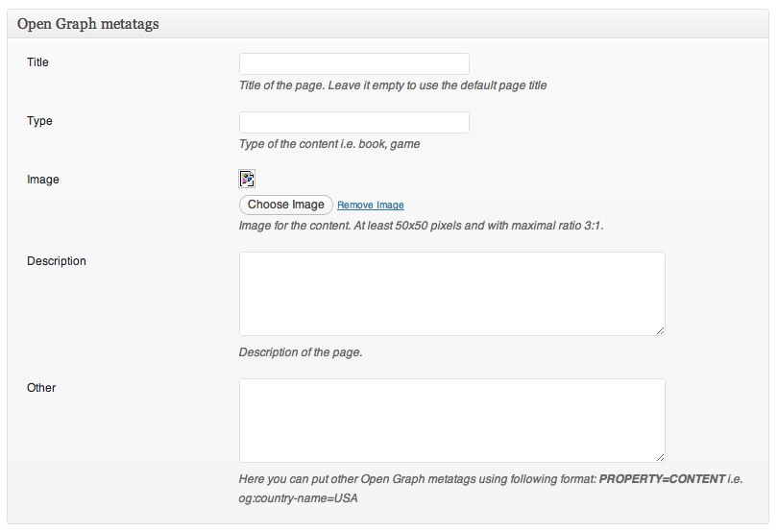Image resolution: width=778 pixels, height=532 pixels.
Task: Grab the Other text area resize handle
Action: click(660, 457)
